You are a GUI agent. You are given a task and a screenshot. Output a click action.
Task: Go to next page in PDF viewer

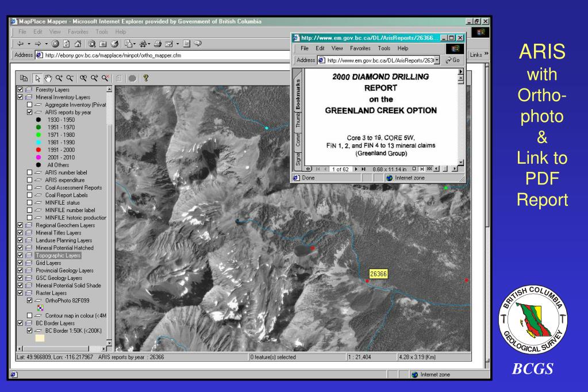point(356,169)
